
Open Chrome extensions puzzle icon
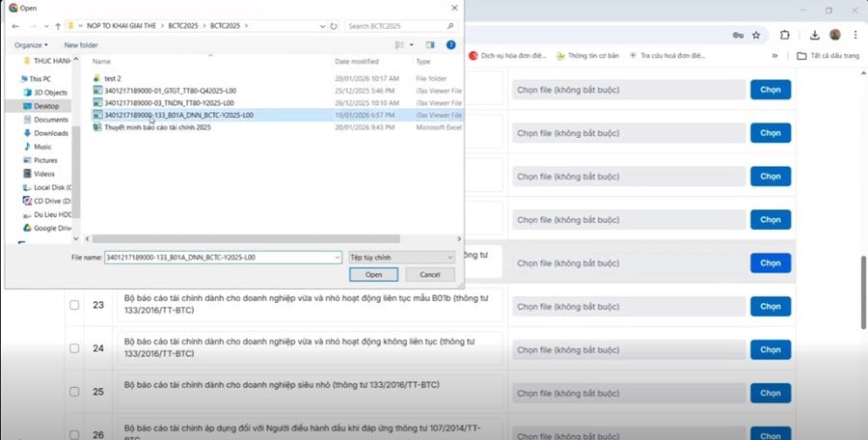[x=784, y=35]
